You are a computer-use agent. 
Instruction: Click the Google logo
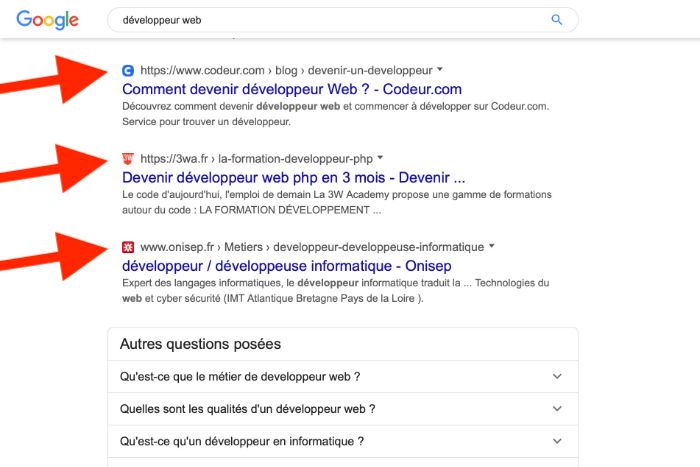tap(48, 20)
